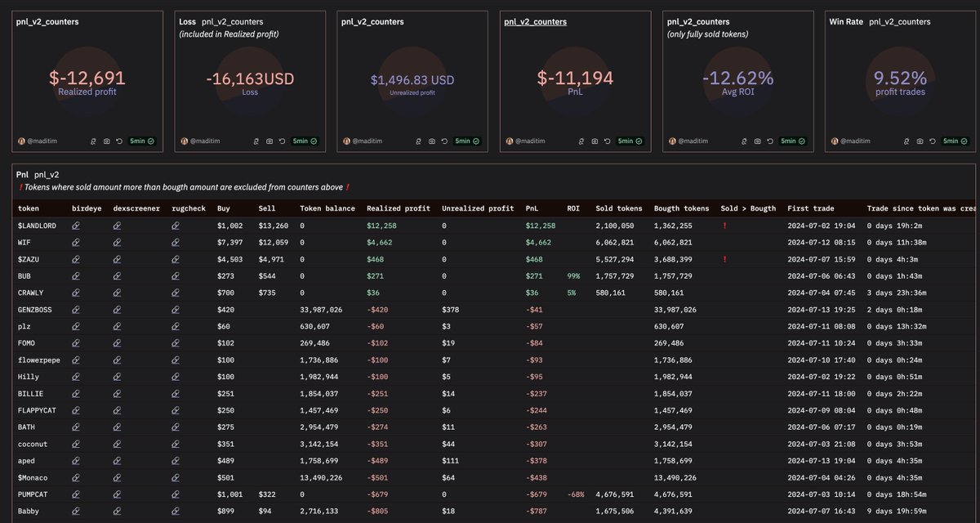Open rugcheck link for GENZBOSS
980x523 pixels.
(176, 310)
